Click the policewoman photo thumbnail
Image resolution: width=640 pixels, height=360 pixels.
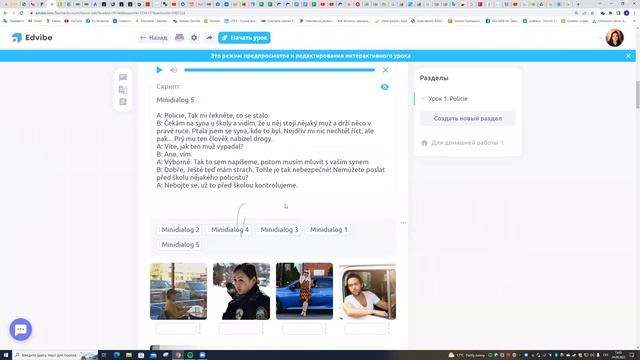(241, 291)
